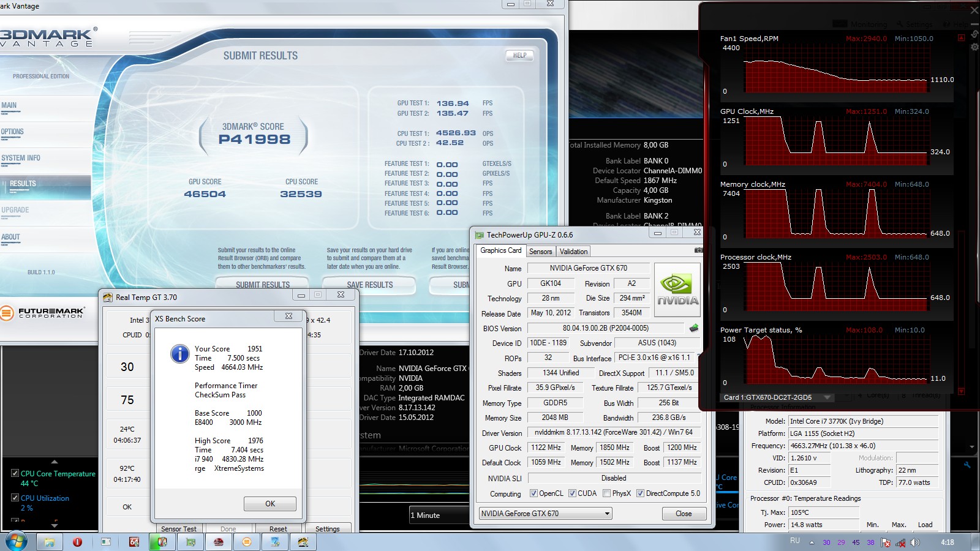The image size is (980, 551).
Task: Click Reset button in Real Temp
Action: click(x=278, y=529)
